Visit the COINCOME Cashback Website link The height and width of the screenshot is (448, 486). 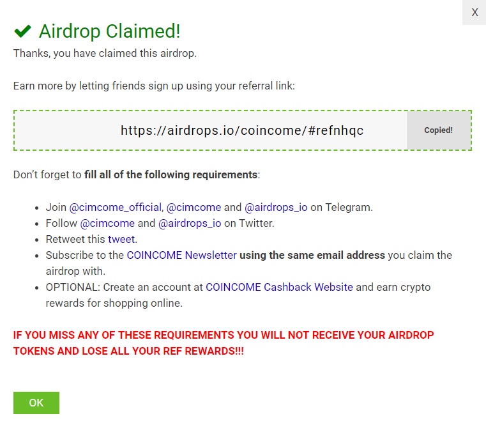279,287
